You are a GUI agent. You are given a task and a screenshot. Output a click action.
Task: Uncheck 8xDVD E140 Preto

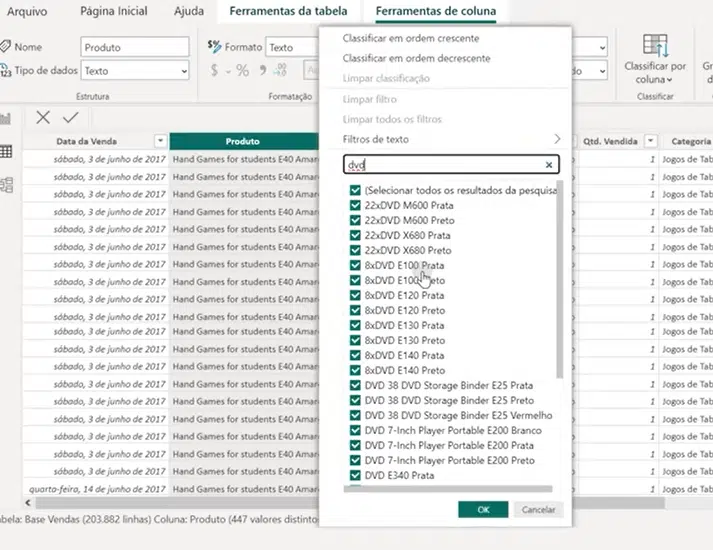tap(355, 370)
